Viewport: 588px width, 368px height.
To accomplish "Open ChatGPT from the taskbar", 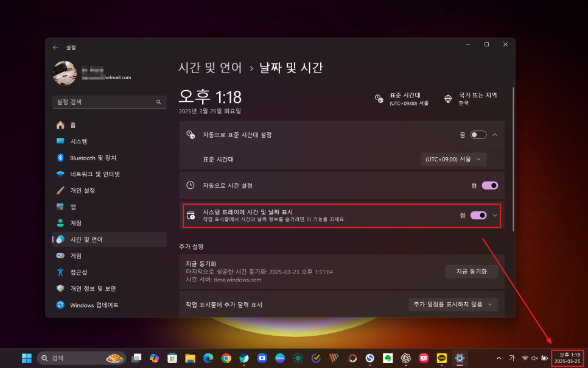I will coord(406,358).
